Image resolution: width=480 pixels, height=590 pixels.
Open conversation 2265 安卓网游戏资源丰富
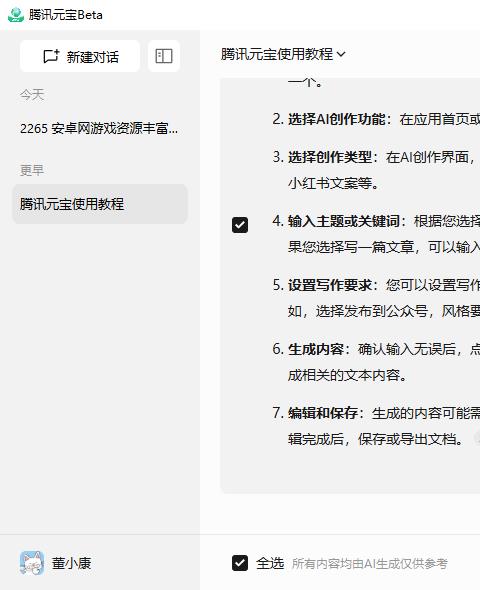(99, 129)
